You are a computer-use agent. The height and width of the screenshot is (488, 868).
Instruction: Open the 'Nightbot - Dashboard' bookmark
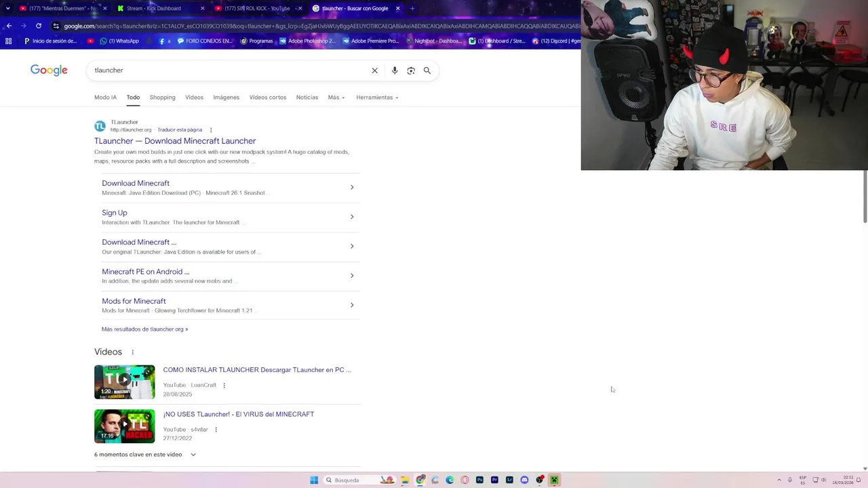click(434, 41)
